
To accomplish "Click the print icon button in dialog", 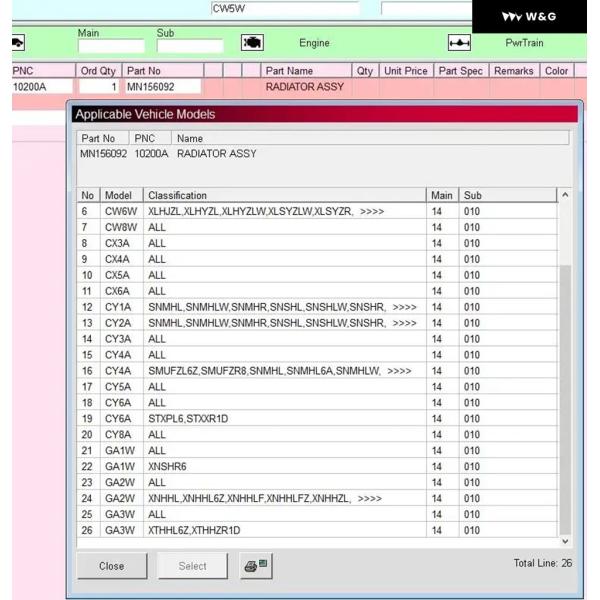I will (x=256, y=565).
